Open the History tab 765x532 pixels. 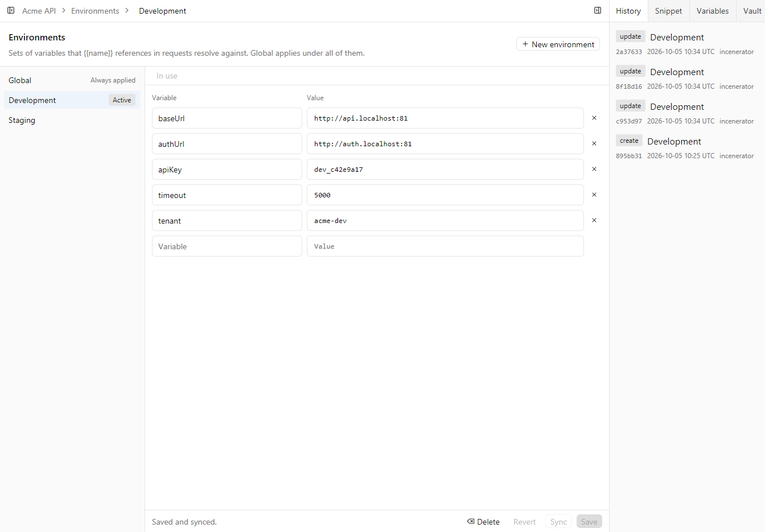click(x=628, y=11)
